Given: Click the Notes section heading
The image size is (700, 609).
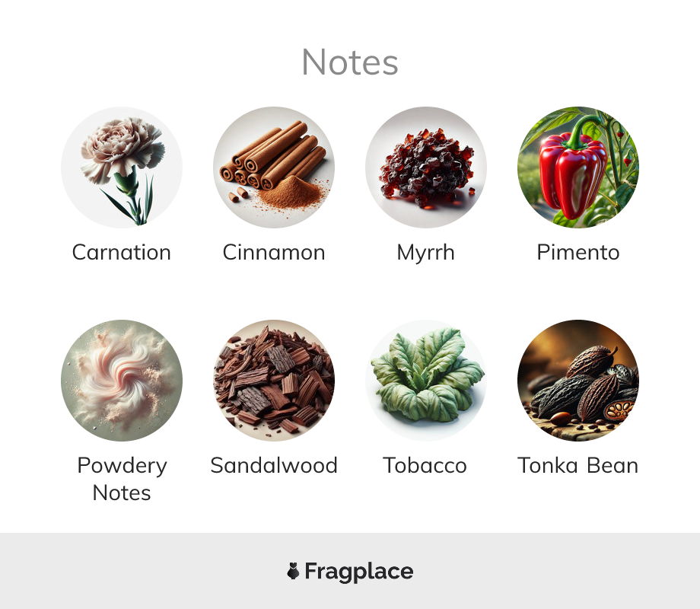Looking at the screenshot, I should tap(350, 62).
